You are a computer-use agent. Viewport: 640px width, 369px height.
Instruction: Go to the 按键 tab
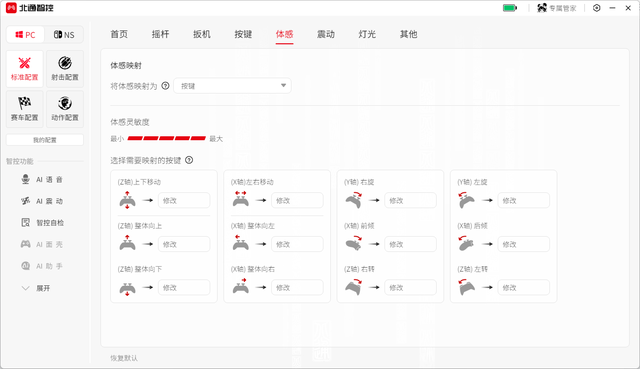(243, 34)
